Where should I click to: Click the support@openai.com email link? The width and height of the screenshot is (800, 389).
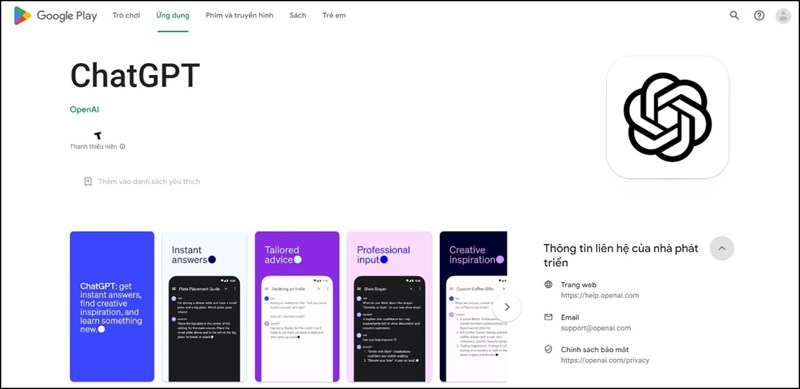[x=596, y=328]
